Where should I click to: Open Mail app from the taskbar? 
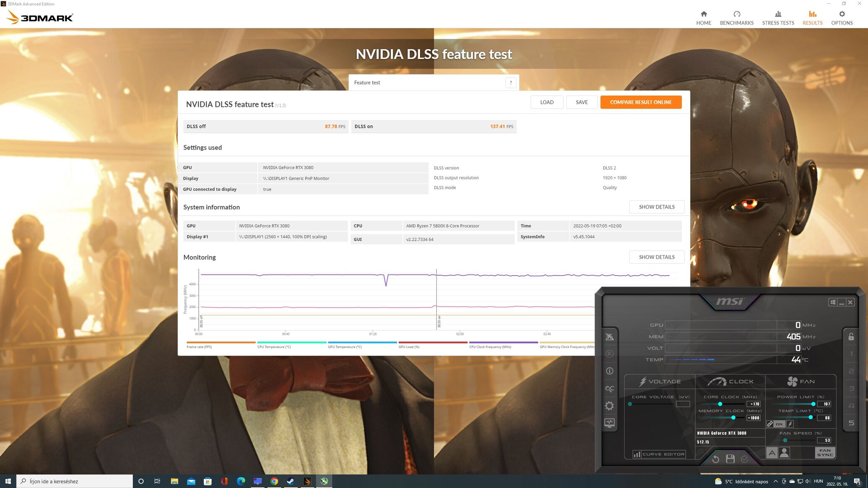191,481
